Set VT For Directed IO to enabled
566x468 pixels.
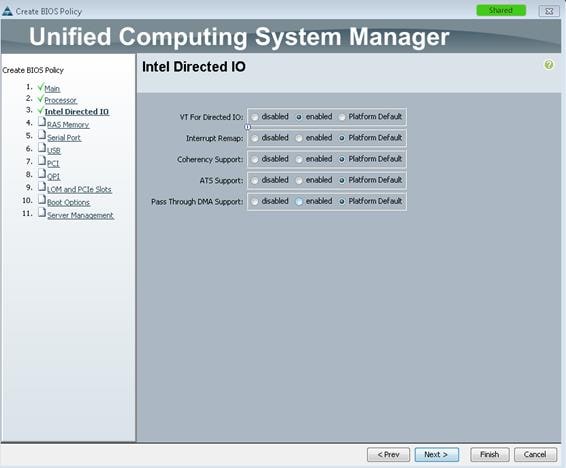299,117
